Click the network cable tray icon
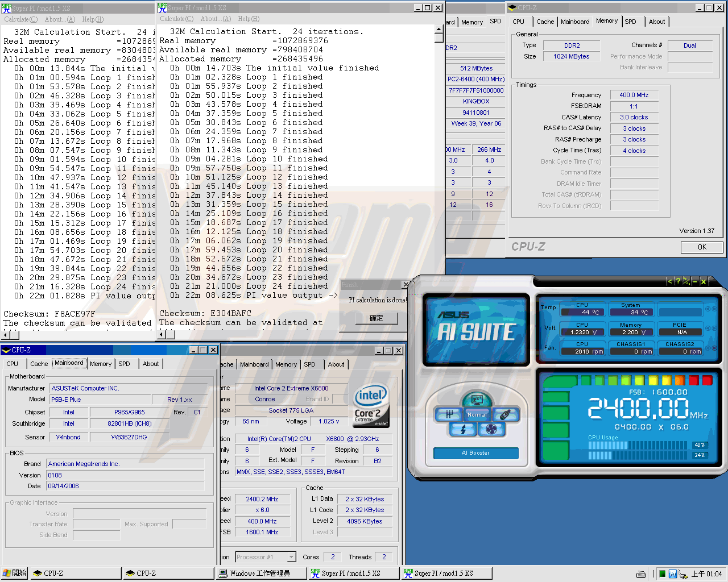The image size is (728, 582). (682, 574)
